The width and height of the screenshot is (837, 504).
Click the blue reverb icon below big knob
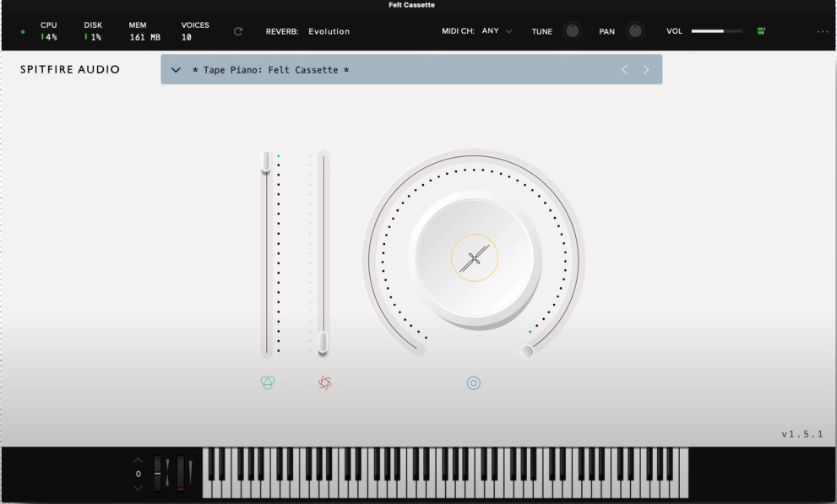click(474, 383)
